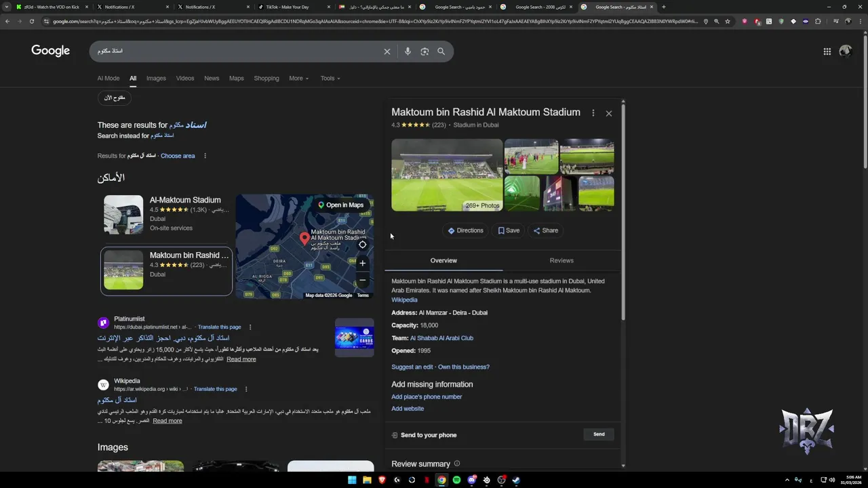868x488 pixels.
Task: Zoom out on the map
Action: 363,280
